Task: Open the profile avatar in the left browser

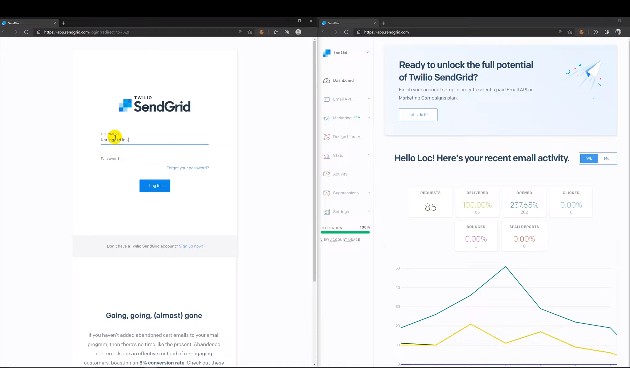Action: (298, 32)
